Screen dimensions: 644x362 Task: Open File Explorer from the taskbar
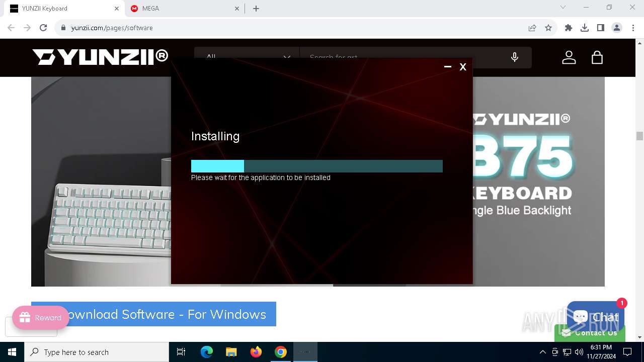pos(231,352)
